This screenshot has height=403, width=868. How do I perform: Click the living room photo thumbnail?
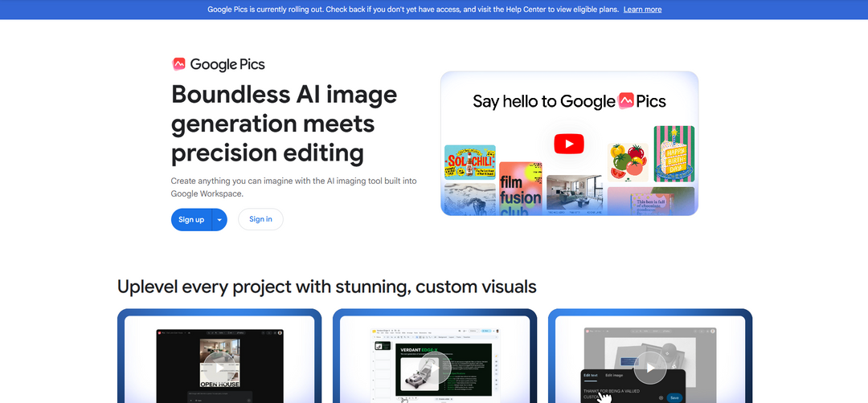click(574, 195)
